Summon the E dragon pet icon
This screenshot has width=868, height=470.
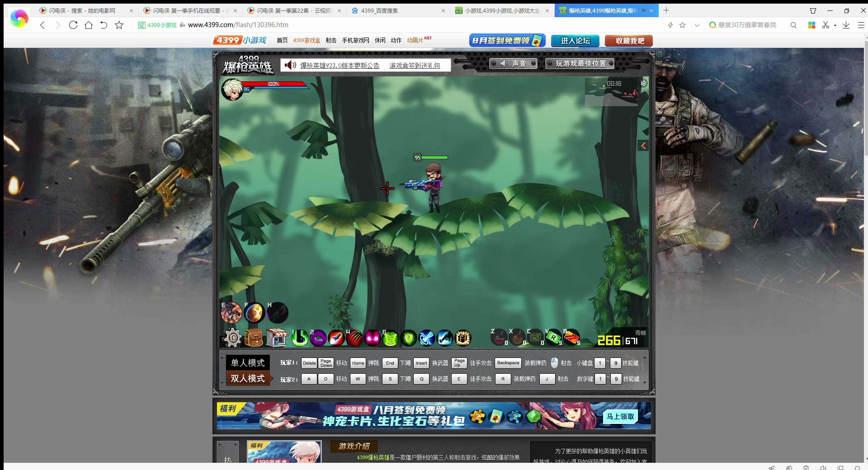pos(231,313)
